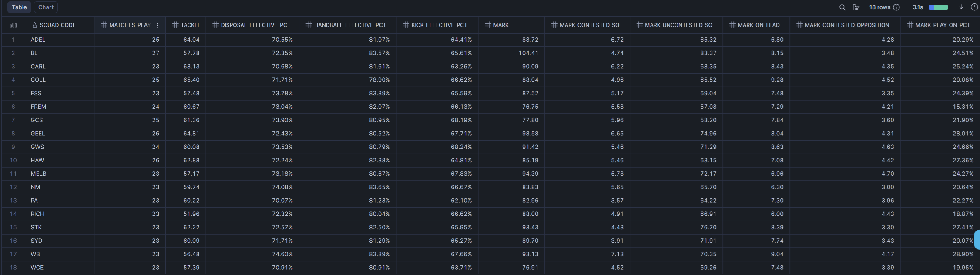The image size is (980, 275).
Task: Open the MATCHES_PLAY column three-dot menu
Action: click(158, 25)
